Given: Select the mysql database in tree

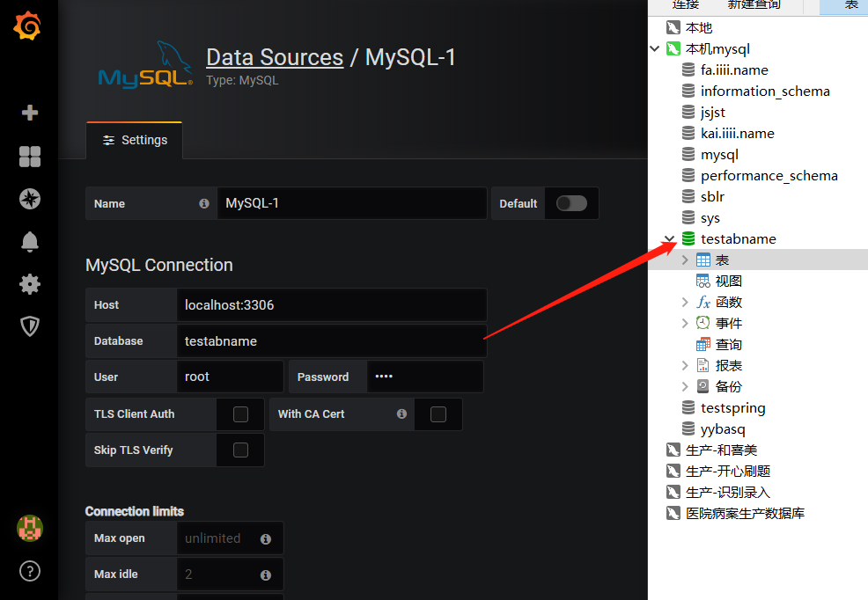Looking at the screenshot, I should pyautogui.click(x=719, y=155).
